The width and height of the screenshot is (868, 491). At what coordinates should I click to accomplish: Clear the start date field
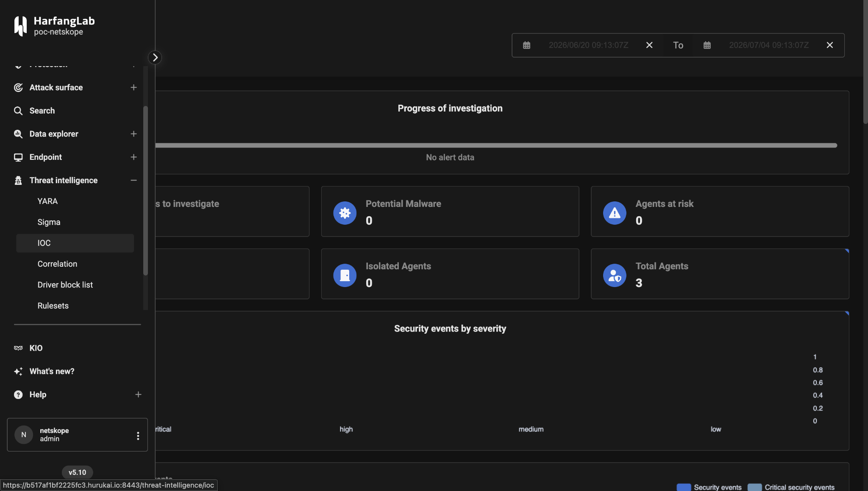pyautogui.click(x=649, y=45)
